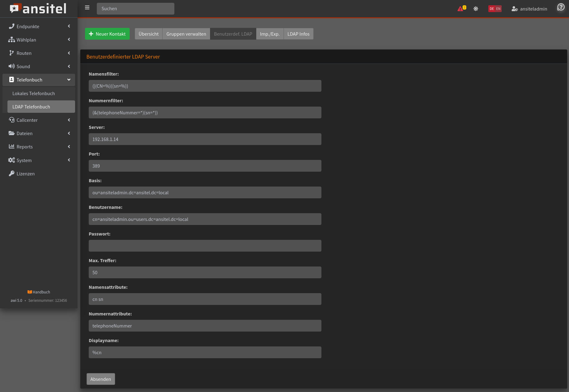The height and width of the screenshot is (392, 569).
Task: Select Lokales Telefonbuch in sidebar
Action: click(x=34, y=93)
